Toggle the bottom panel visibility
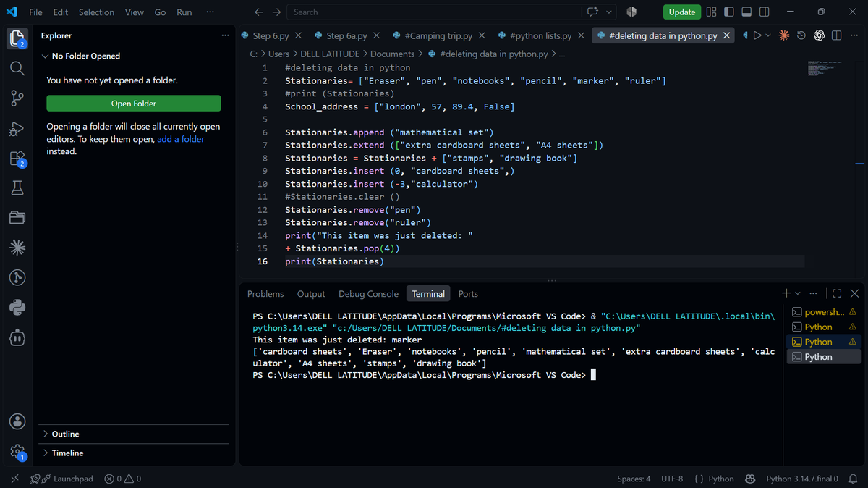 pos(746,12)
